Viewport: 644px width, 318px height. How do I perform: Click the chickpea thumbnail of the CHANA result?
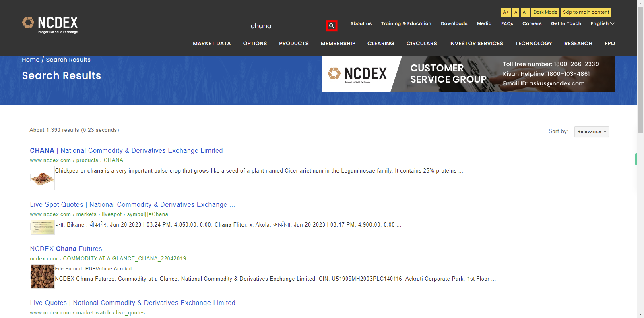[43, 178]
